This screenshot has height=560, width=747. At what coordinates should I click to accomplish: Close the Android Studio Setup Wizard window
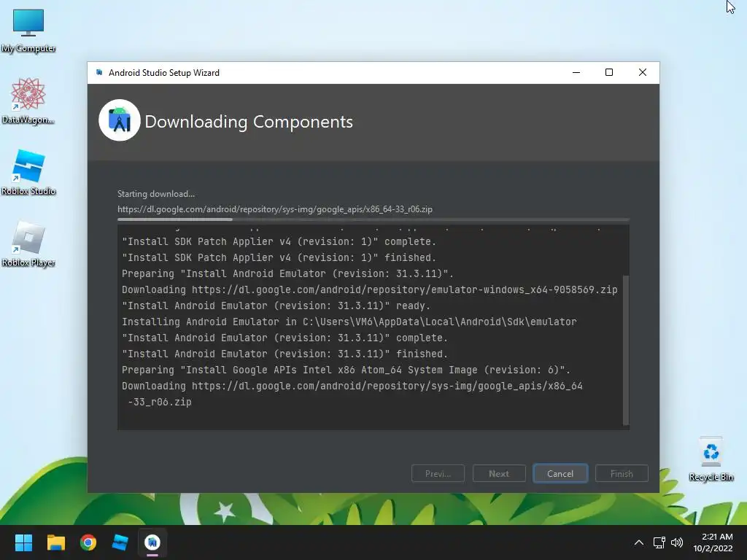(643, 72)
